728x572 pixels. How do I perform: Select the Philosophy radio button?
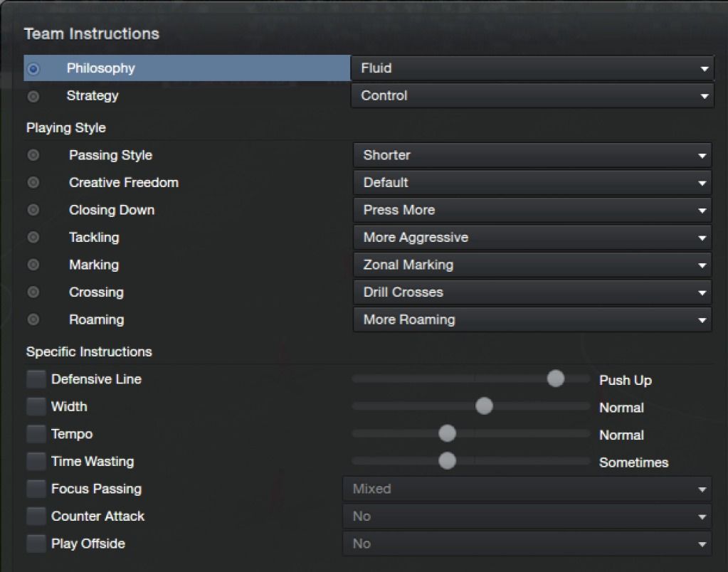tap(33, 69)
